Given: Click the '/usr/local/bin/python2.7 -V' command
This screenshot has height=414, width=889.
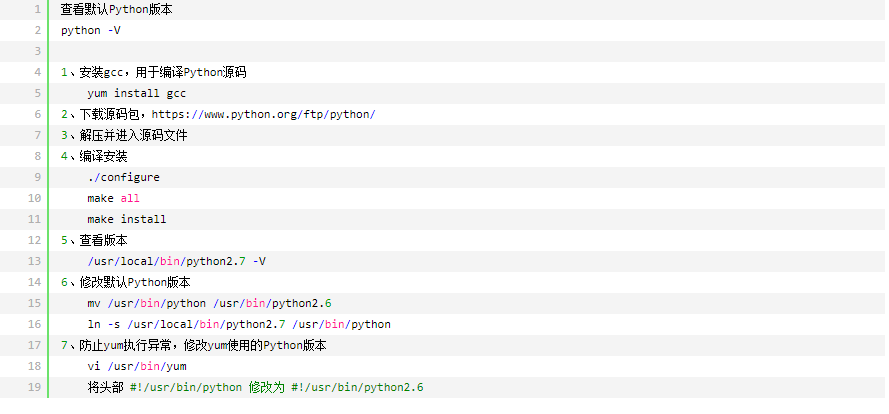Looking at the screenshot, I should pos(176,261).
